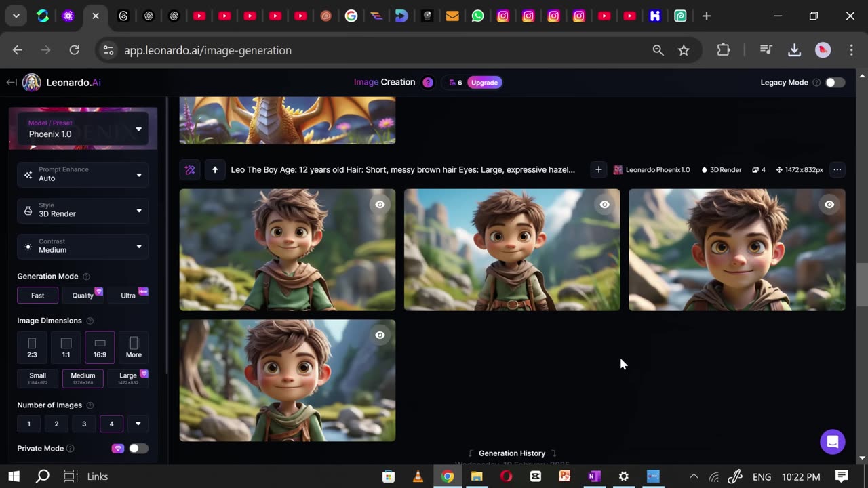This screenshot has width=868, height=488.
Task: Change the Contrast Medium dropdown
Action: coord(83,246)
